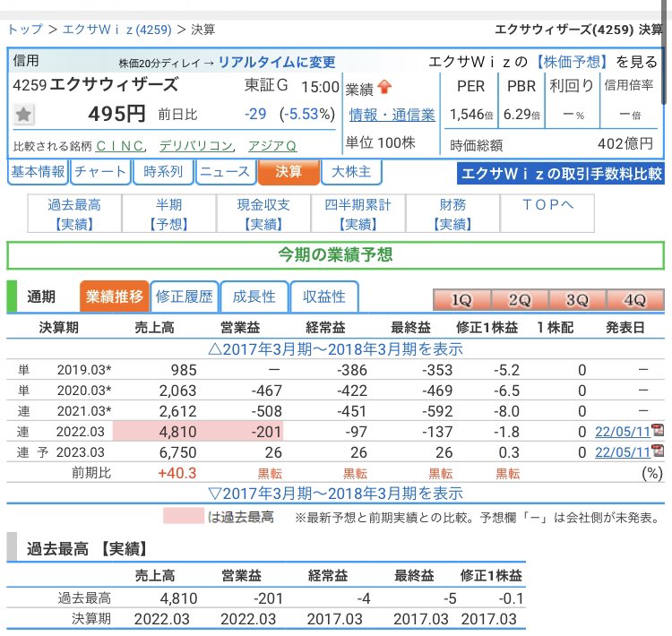Open 情報・通信業 sector link
Image resolution: width=672 pixels, height=636 pixels.
click(x=392, y=115)
